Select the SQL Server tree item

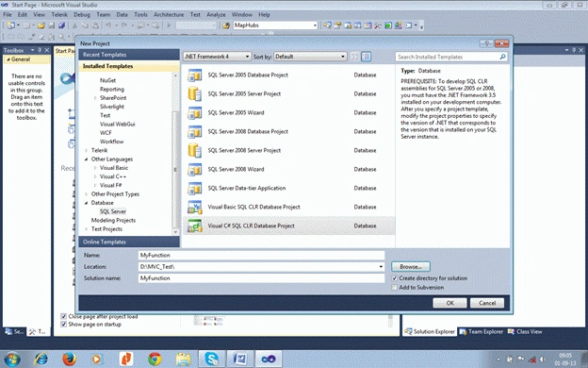point(113,211)
